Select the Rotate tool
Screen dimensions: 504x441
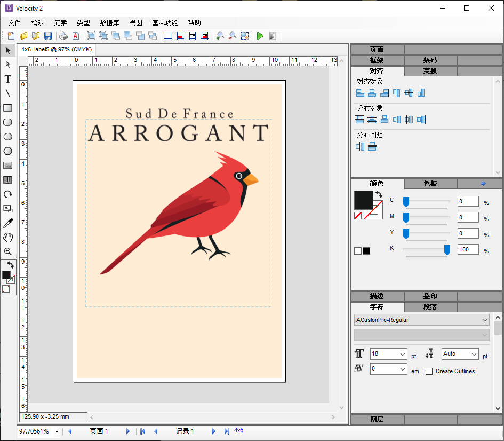tap(8, 194)
